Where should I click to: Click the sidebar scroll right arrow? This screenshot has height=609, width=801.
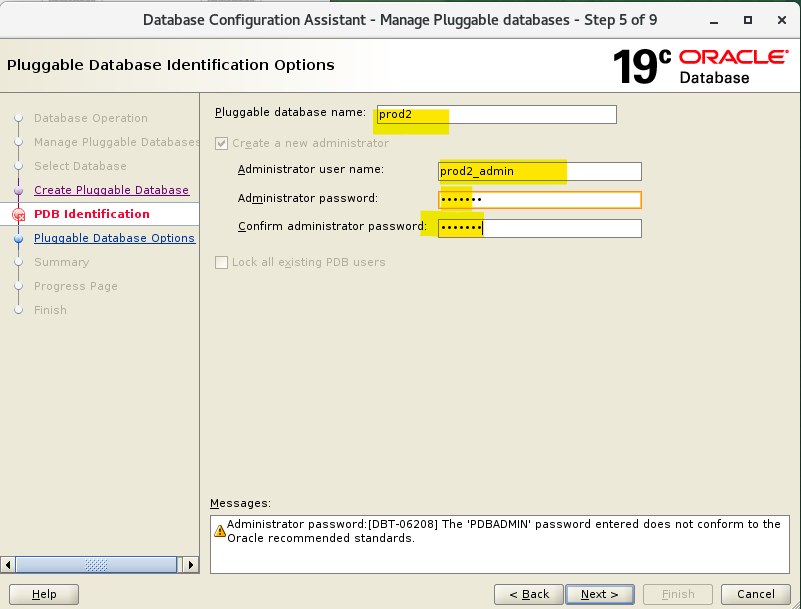point(191,565)
